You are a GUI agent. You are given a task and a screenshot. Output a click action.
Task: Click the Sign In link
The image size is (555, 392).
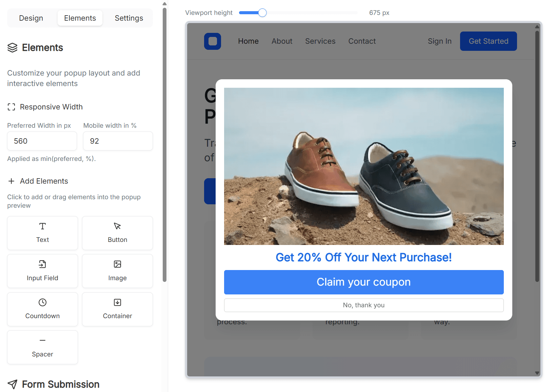pyautogui.click(x=439, y=41)
